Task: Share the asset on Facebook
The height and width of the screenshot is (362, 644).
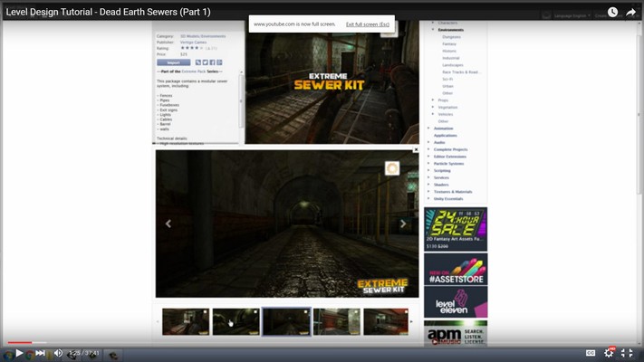Action: [x=212, y=62]
